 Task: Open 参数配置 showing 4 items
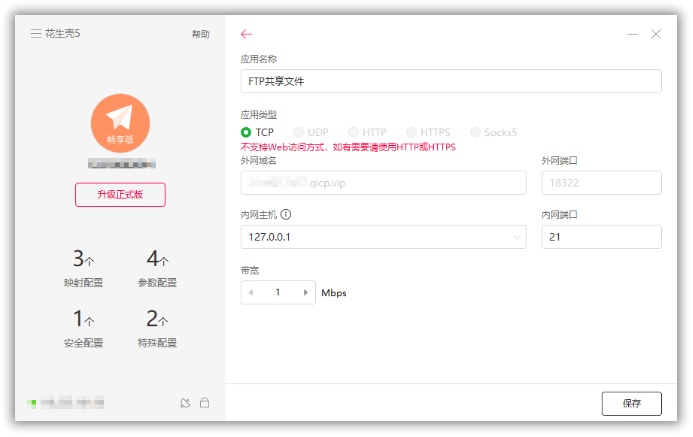(157, 269)
